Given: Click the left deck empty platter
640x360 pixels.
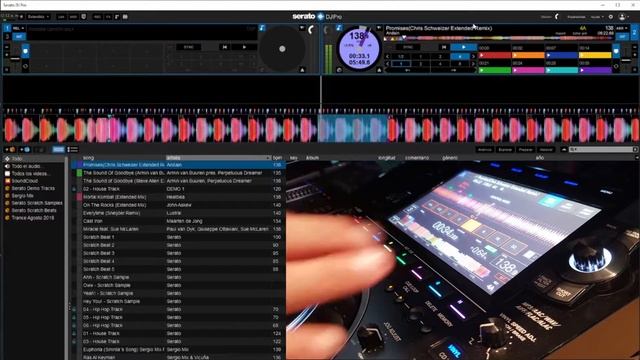Looking at the screenshot, I should tap(282, 49).
